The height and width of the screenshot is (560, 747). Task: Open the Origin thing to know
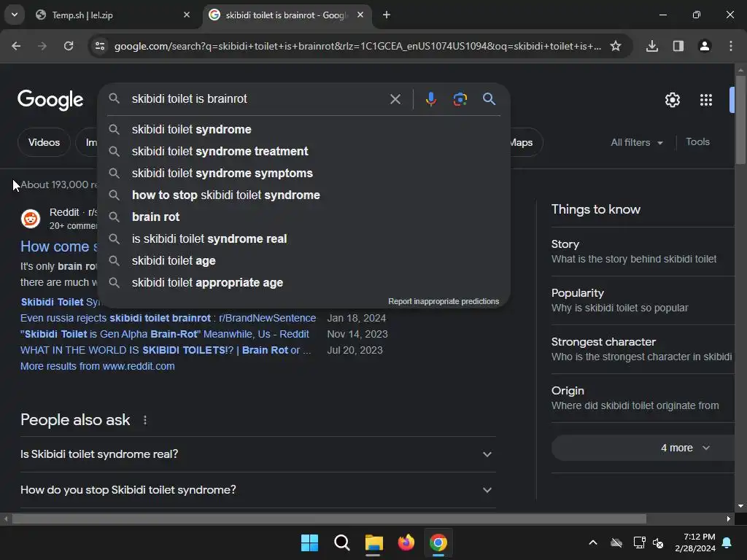point(643,398)
